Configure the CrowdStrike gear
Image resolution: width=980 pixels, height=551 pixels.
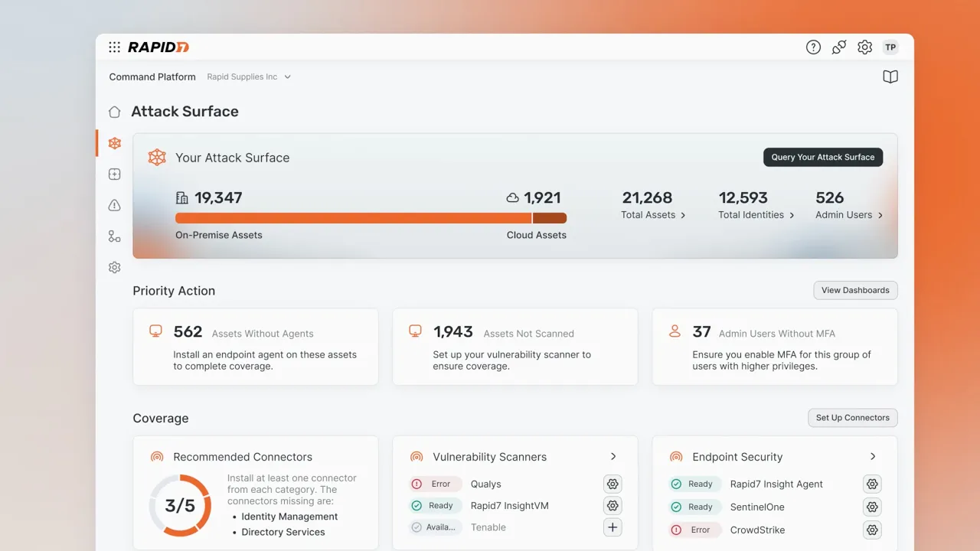click(x=872, y=530)
